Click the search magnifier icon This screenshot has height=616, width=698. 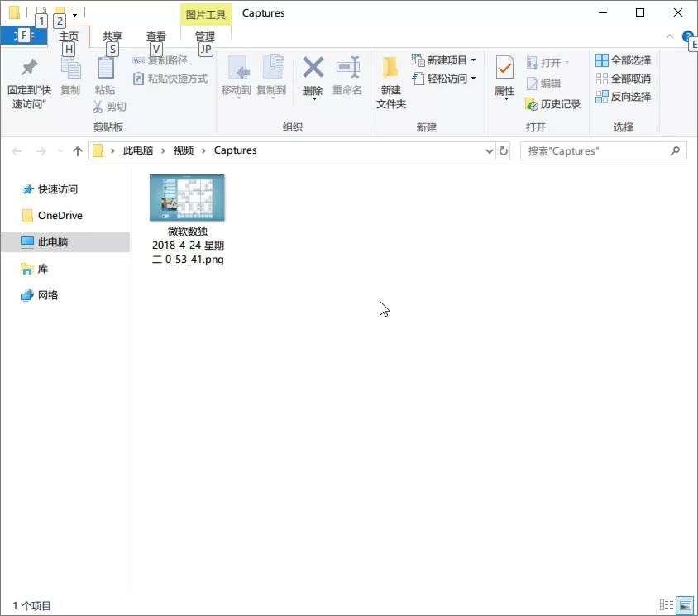click(x=675, y=150)
